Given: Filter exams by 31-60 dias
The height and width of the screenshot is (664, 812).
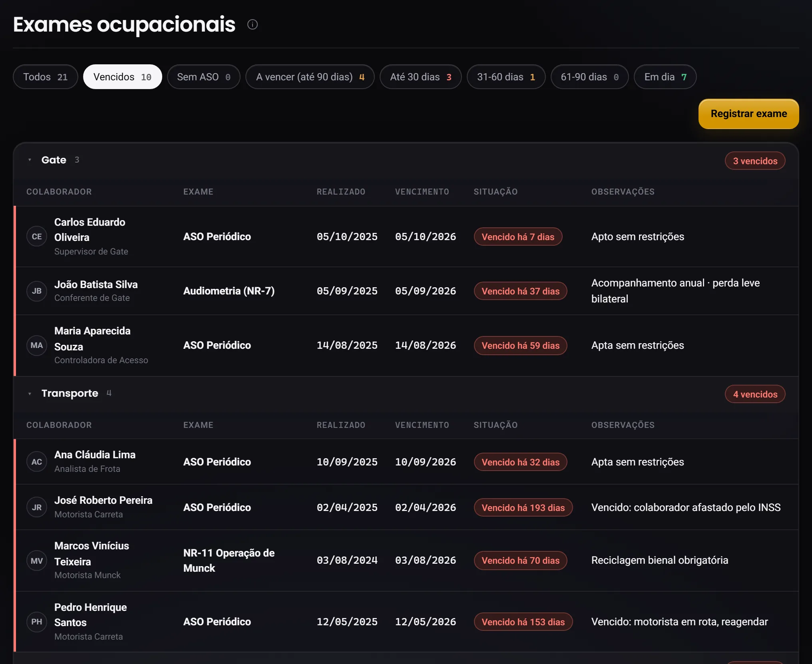Looking at the screenshot, I should click(506, 77).
